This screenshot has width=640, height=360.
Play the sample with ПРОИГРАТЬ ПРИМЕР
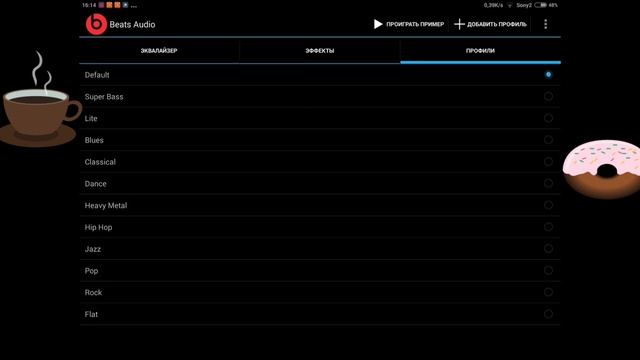coord(409,24)
